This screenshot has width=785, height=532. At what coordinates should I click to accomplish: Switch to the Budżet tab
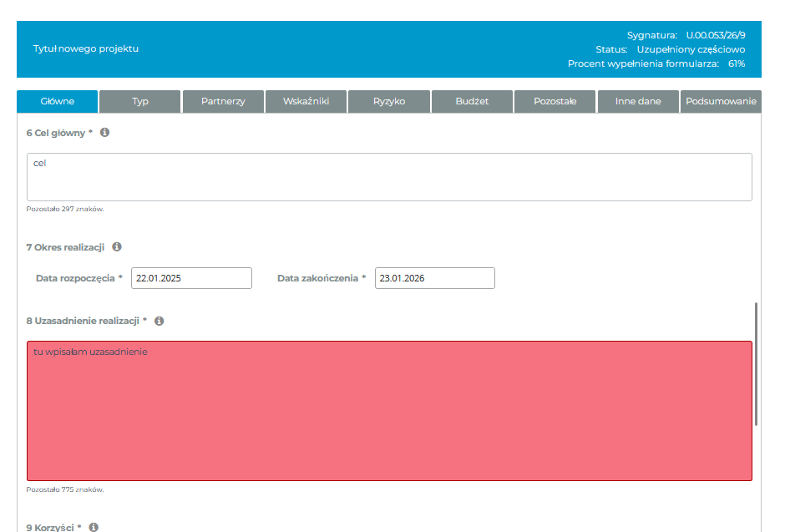[472, 101]
